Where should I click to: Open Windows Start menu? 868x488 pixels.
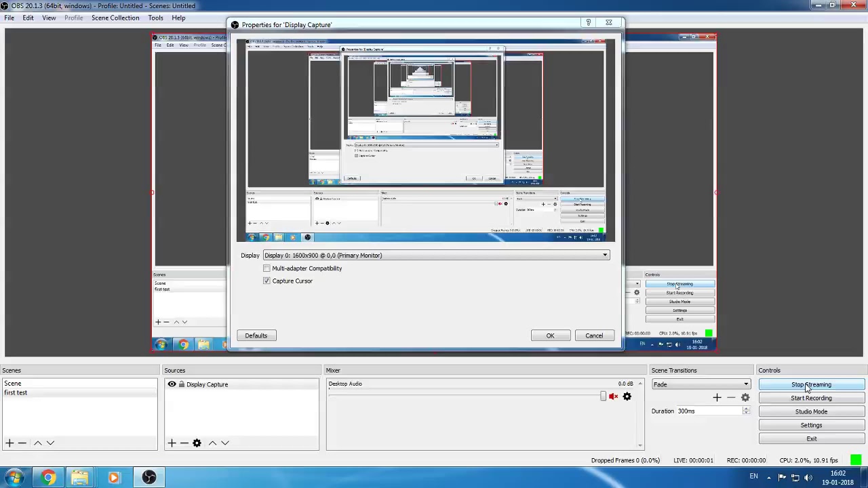14,477
